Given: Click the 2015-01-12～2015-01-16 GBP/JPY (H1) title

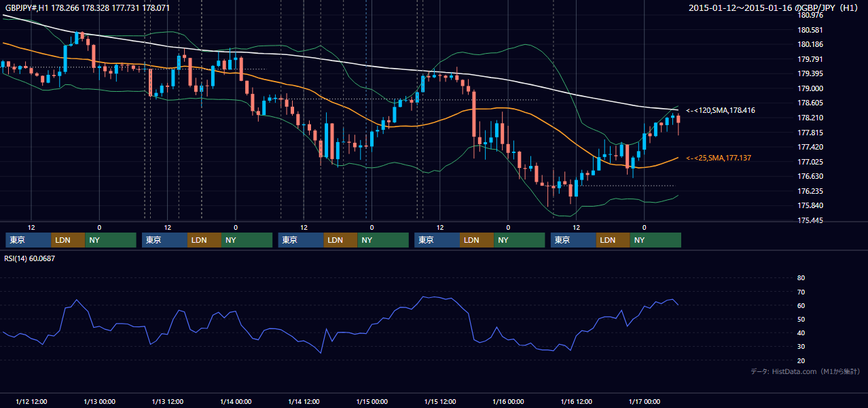Looking at the screenshot, I should (x=774, y=8).
